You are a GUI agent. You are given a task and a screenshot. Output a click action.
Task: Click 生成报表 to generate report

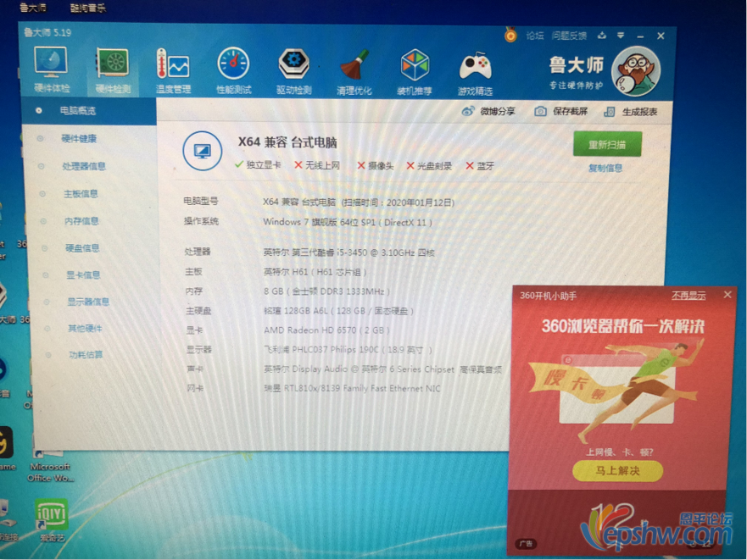pos(631,112)
